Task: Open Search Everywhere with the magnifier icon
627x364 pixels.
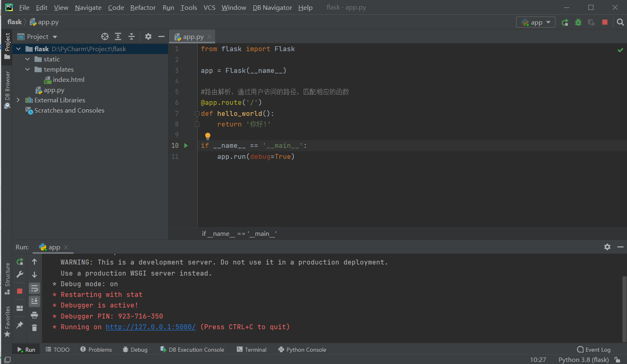Action: click(x=620, y=22)
